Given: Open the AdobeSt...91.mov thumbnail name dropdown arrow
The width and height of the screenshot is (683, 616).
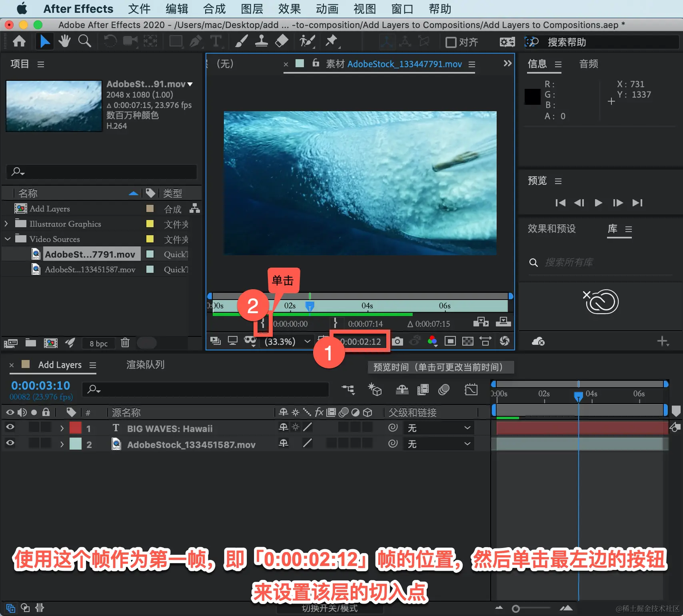Looking at the screenshot, I should point(190,84).
